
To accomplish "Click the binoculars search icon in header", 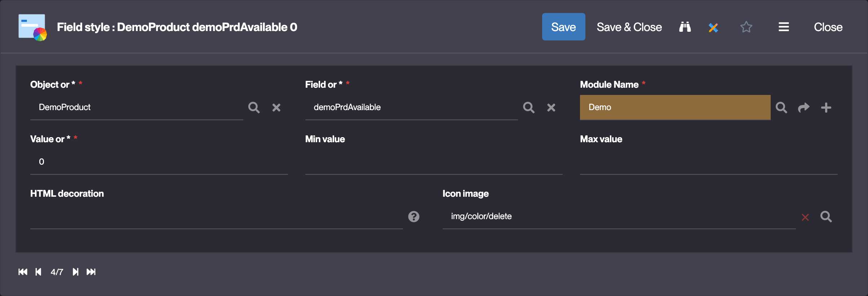I will (685, 27).
